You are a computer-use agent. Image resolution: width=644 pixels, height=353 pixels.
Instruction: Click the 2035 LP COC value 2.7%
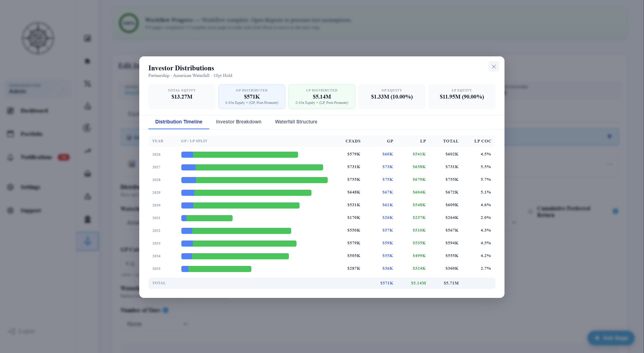point(486,268)
